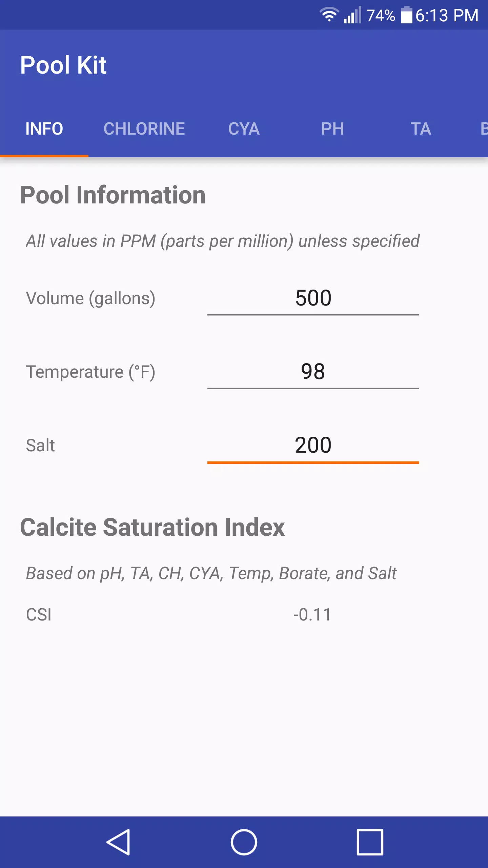Tap the recent apps square icon
Screen dimensions: 488x868
click(x=370, y=842)
